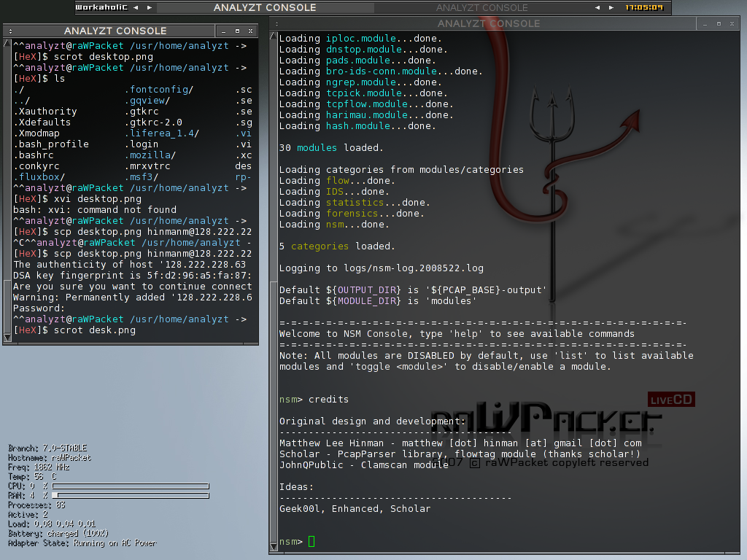Focus the left console via its titlebar
This screenshot has width=747, height=560.
click(115, 31)
